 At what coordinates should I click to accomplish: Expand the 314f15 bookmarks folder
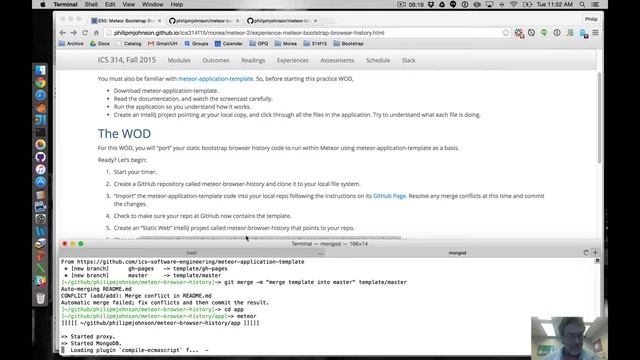tap(315, 43)
